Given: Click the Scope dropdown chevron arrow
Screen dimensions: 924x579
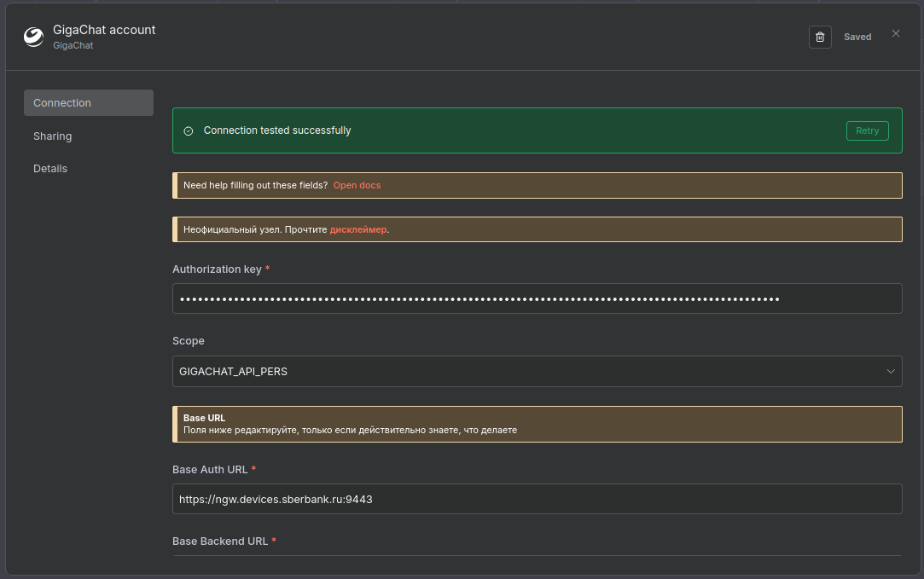Looking at the screenshot, I should 891,372.
